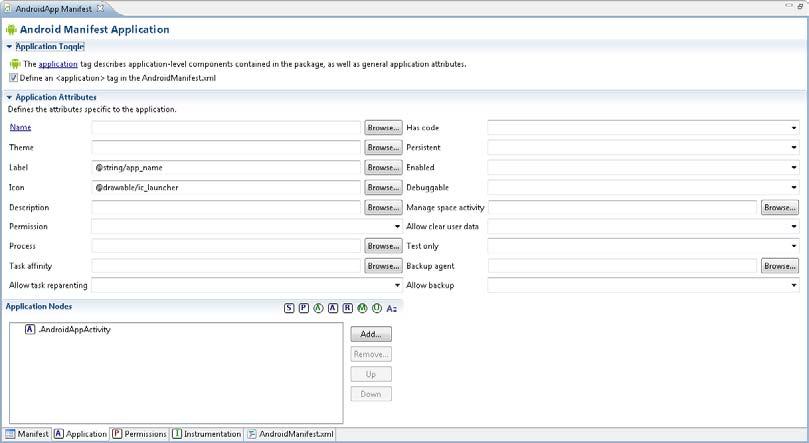
Task: Switch to the Manifest bottom tab
Action: 27,434
